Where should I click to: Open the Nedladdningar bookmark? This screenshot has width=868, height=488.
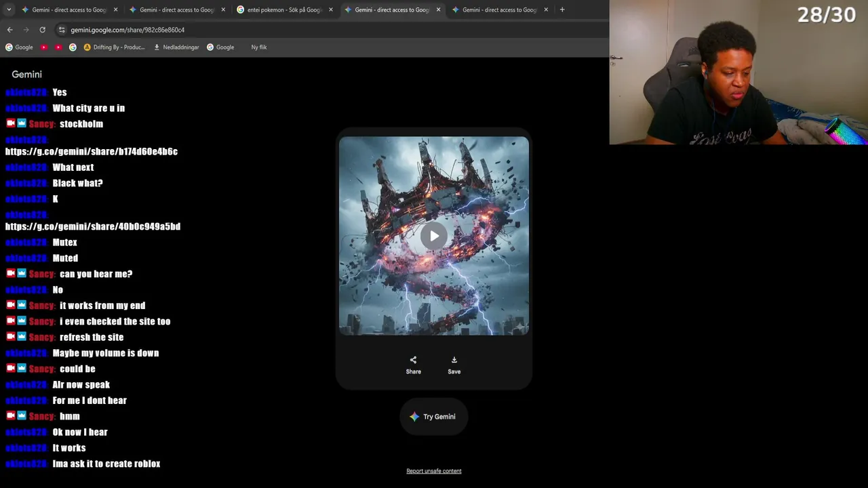(x=176, y=47)
